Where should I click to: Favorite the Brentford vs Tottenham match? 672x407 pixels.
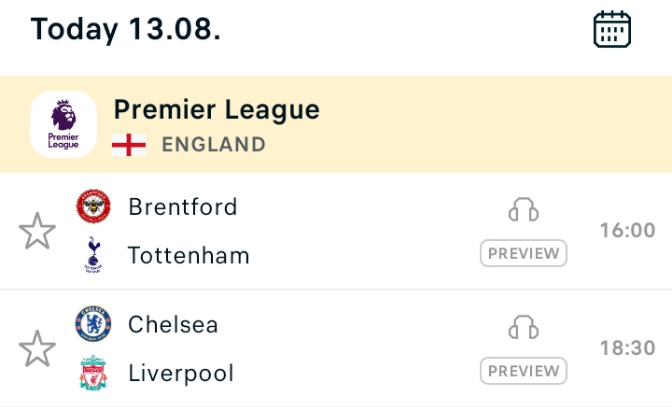click(37, 231)
